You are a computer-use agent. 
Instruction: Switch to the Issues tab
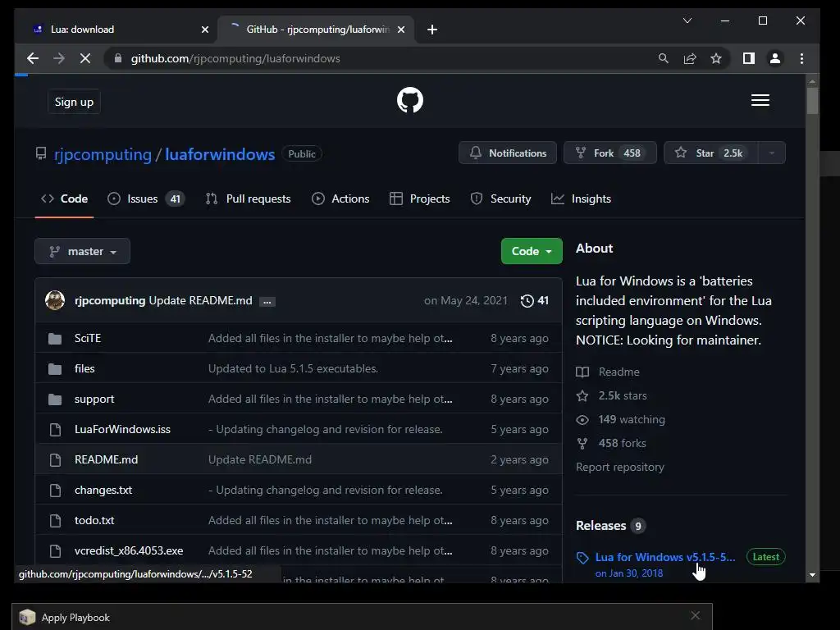[x=146, y=199]
